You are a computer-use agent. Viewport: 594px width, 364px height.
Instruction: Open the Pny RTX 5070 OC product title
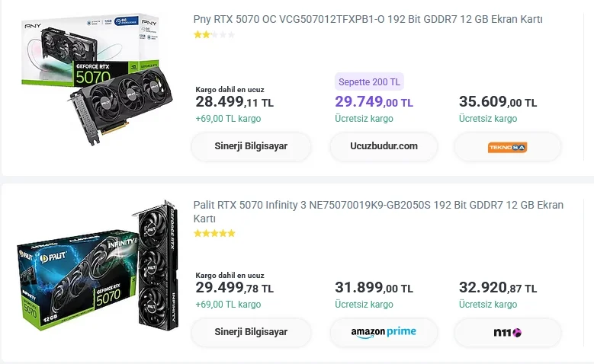(368, 19)
